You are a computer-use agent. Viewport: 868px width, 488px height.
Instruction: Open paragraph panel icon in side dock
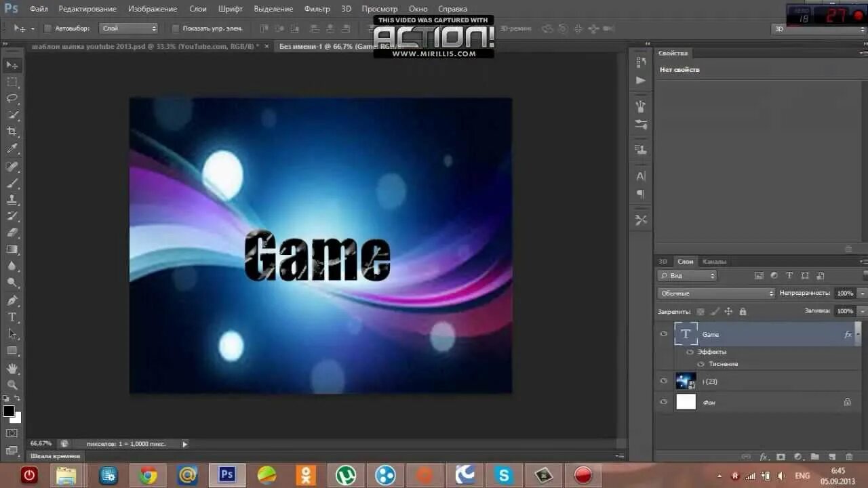coord(641,194)
